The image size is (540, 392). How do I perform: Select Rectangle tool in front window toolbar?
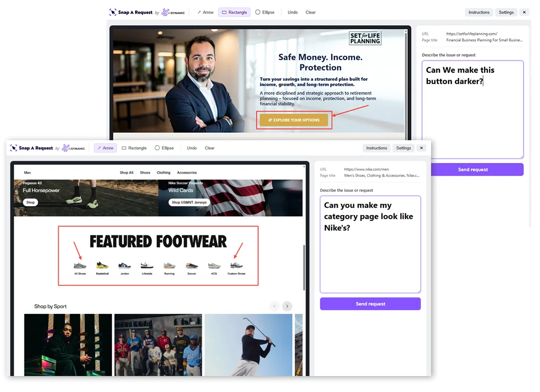134,148
